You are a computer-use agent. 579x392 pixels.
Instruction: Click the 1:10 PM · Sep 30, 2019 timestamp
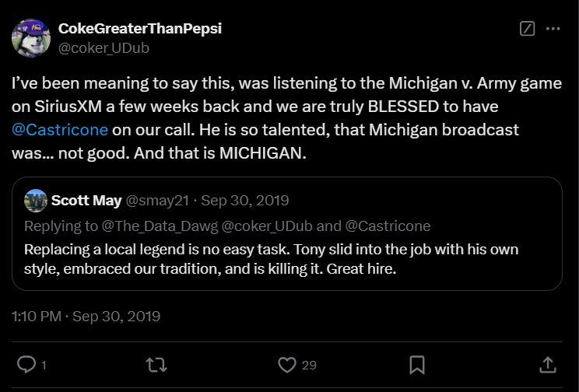click(86, 316)
